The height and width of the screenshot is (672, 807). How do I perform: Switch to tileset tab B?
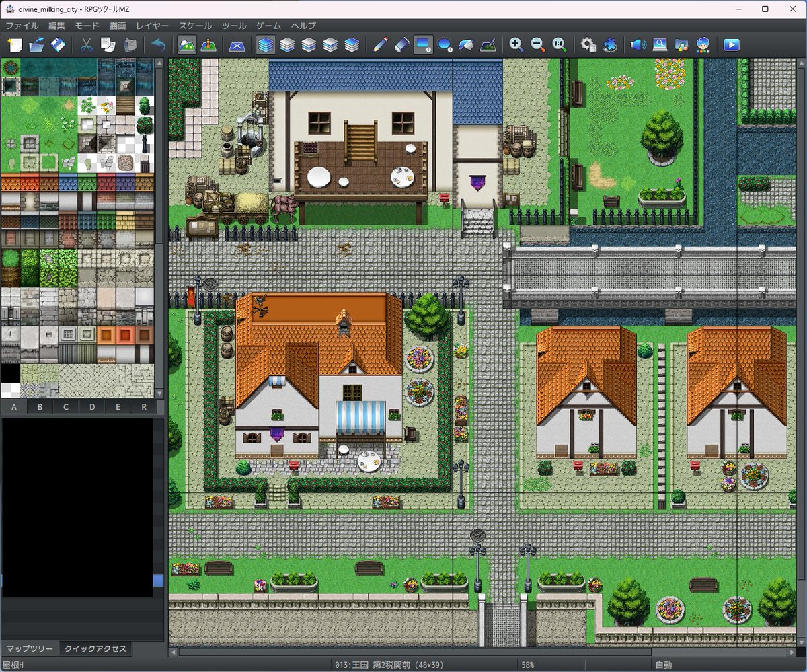pyautogui.click(x=40, y=407)
